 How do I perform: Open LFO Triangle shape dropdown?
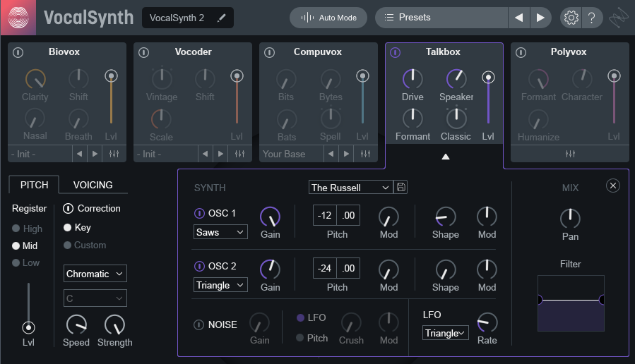click(446, 333)
